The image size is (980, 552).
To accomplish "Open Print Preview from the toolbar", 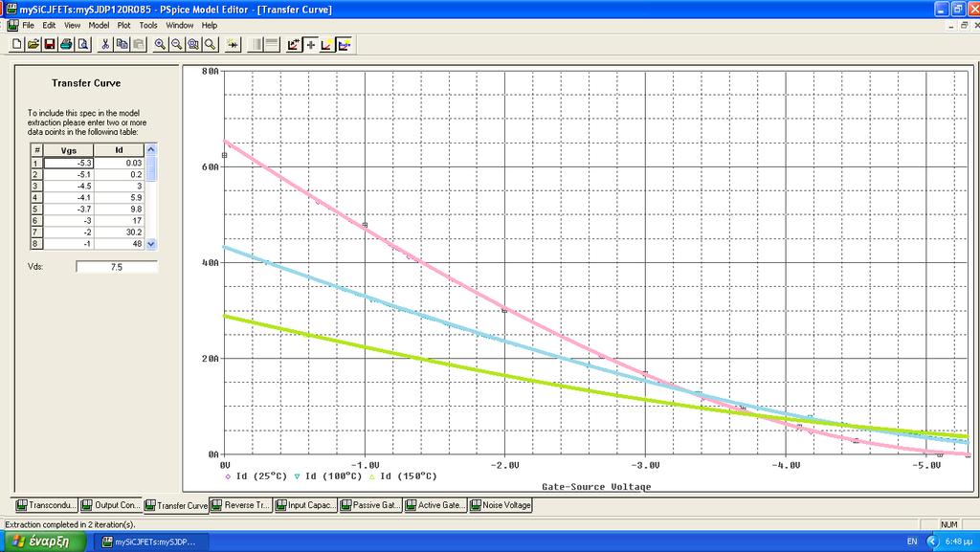I will pos(82,44).
